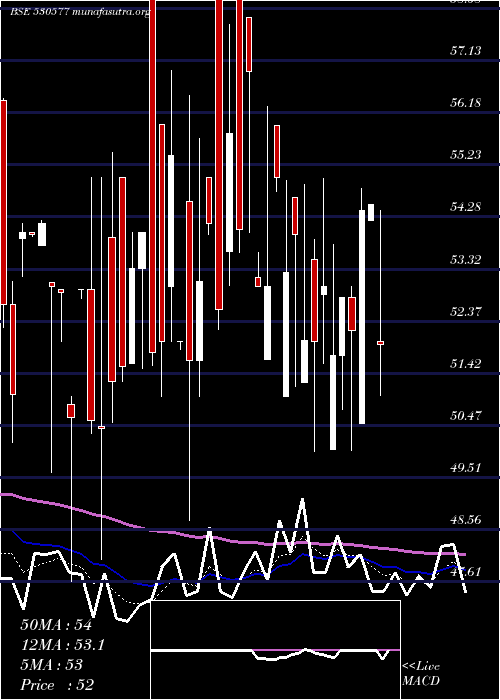Click the 55.23 price level label

[466, 154]
